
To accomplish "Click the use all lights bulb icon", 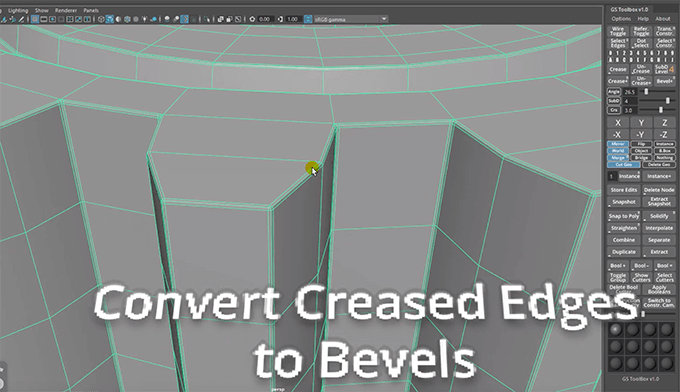I will tap(144, 19).
